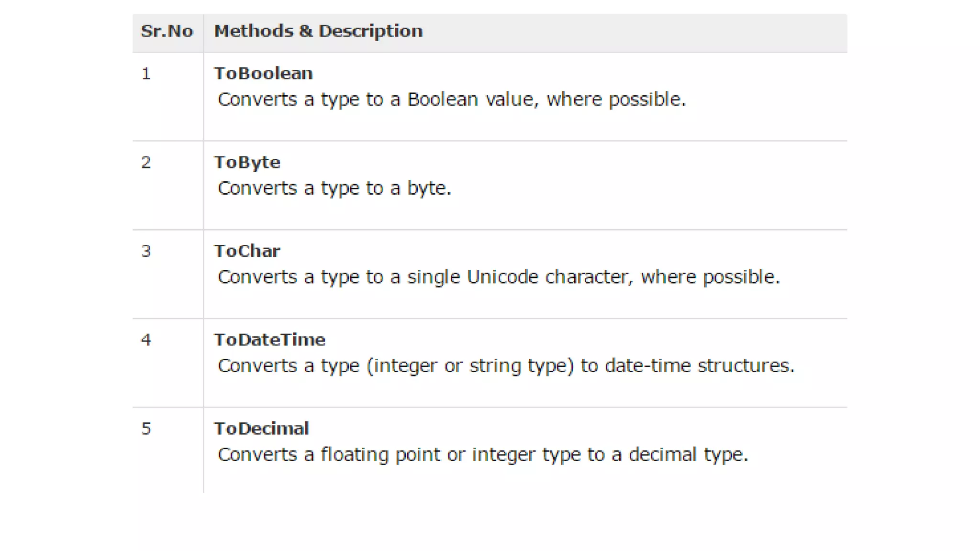Select the ToDecimal method name
The height and width of the screenshot is (551, 980).
[261, 429]
